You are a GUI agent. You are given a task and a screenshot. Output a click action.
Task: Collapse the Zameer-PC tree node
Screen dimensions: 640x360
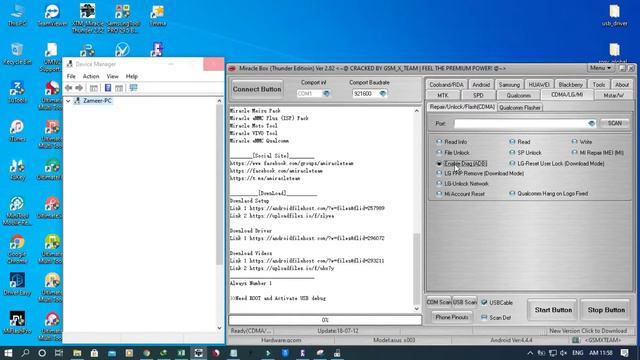pos(68,100)
